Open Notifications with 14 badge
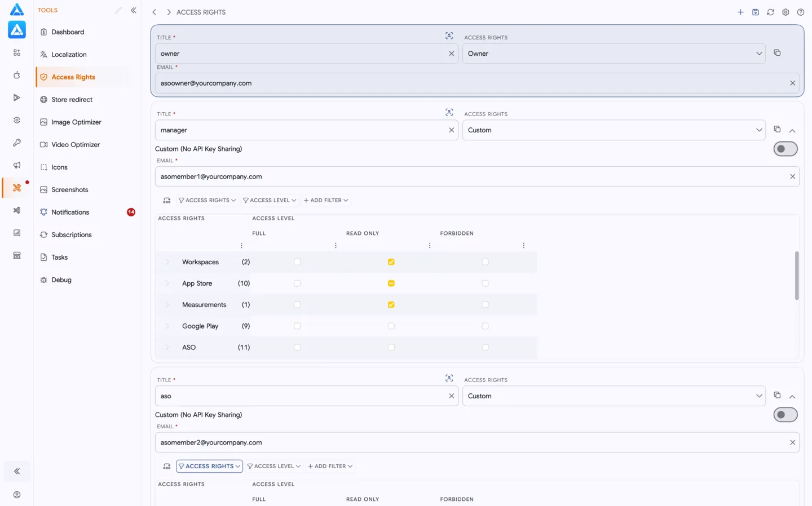Image resolution: width=812 pixels, height=506 pixels. point(86,212)
